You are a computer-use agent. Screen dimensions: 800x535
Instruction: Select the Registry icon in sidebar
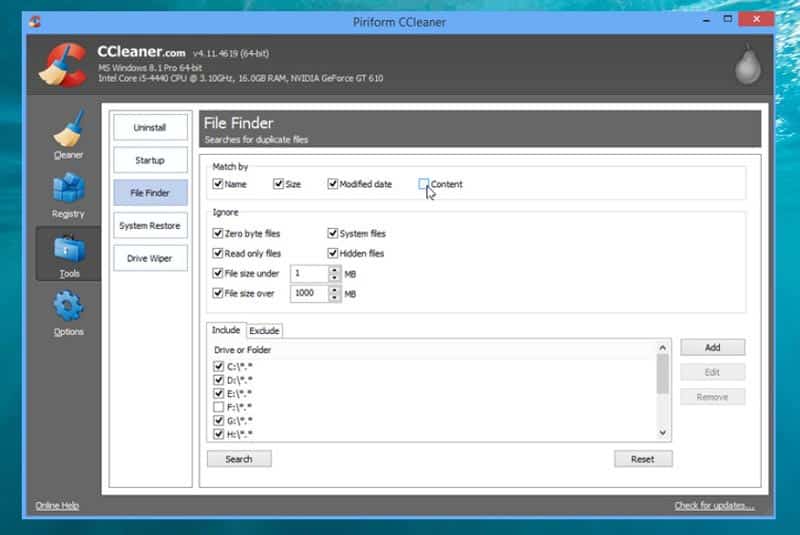click(x=68, y=189)
